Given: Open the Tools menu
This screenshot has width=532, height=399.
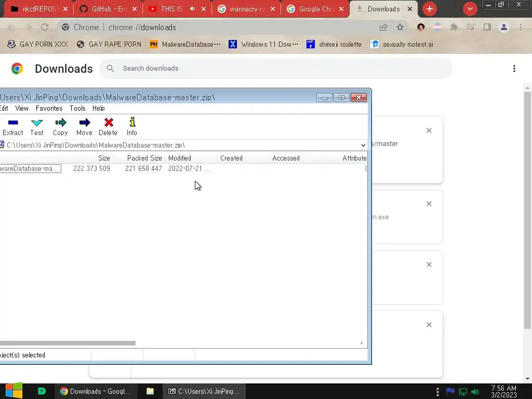Looking at the screenshot, I should pyautogui.click(x=78, y=108).
